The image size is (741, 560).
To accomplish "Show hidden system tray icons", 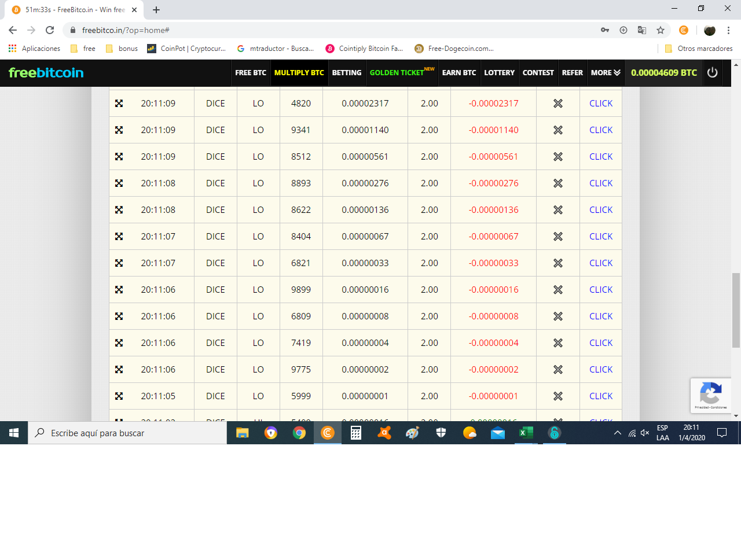I will click(617, 433).
